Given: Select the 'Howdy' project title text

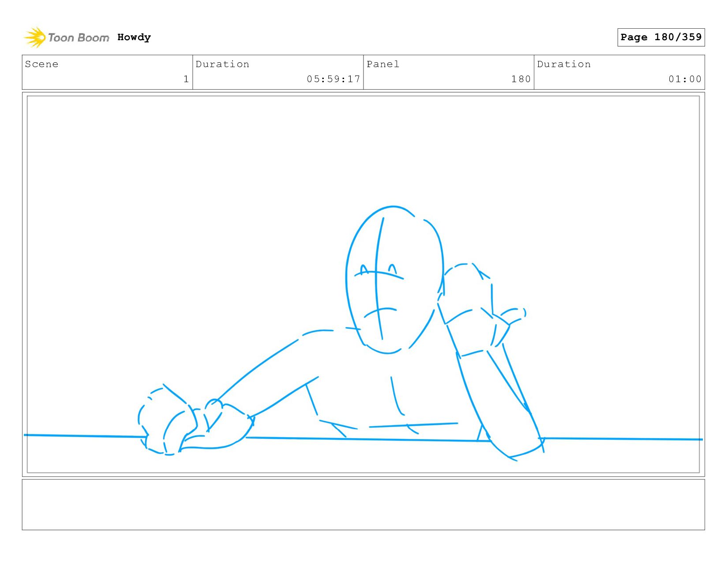Looking at the screenshot, I should pyautogui.click(x=134, y=37).
